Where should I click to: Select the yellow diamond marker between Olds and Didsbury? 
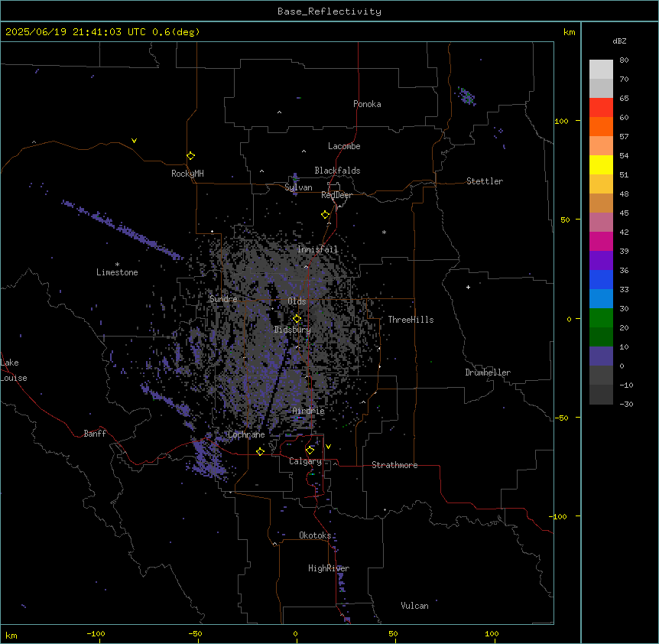pyautogui.click(x=297, y=319)
